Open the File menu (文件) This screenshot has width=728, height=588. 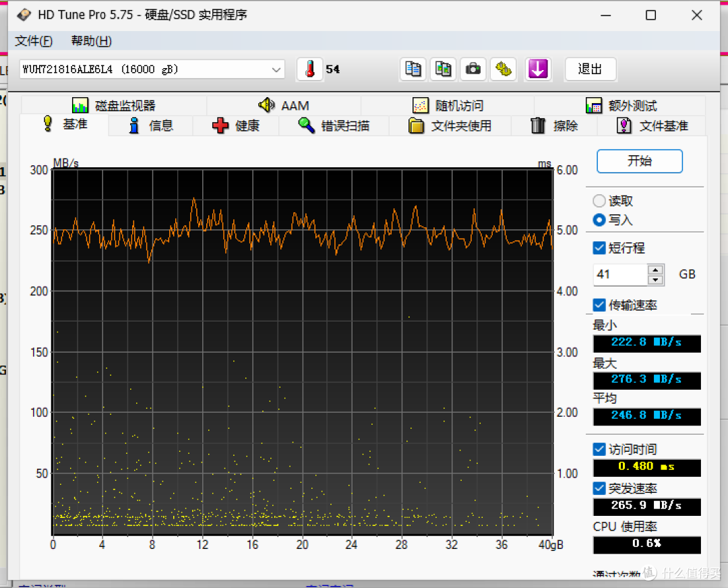point(34,41)
